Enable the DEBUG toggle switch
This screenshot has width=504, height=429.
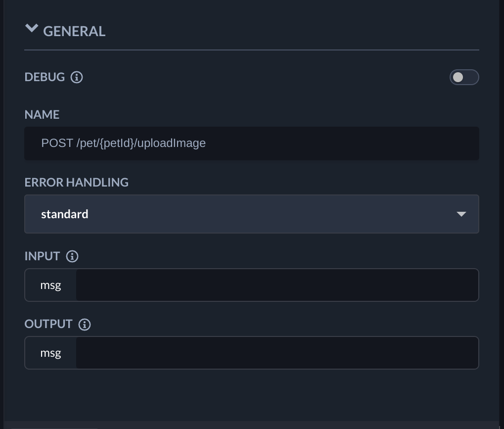tap(464, 77)
